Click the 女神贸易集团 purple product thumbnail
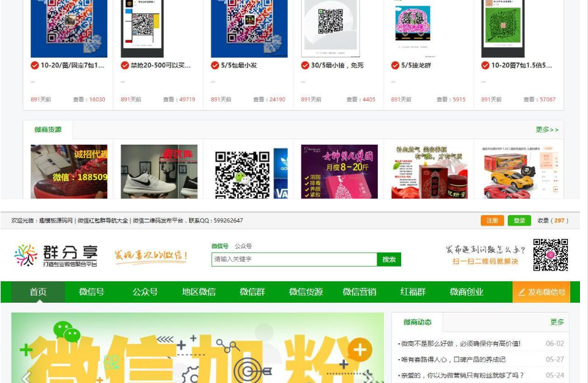The width and height of the screenshot is (588, 383). (x=339, y=172)
